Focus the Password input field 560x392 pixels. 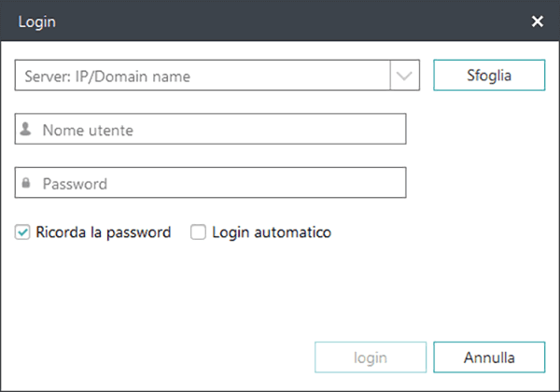point(210,182)
